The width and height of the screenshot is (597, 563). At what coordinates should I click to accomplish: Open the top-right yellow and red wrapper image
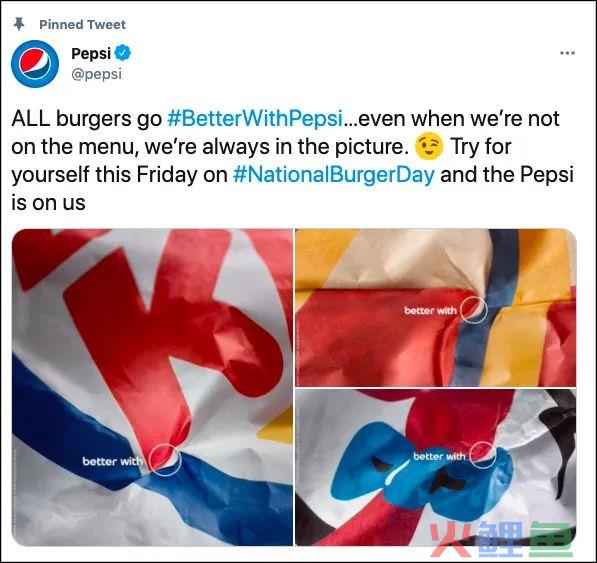pos(436,308)
